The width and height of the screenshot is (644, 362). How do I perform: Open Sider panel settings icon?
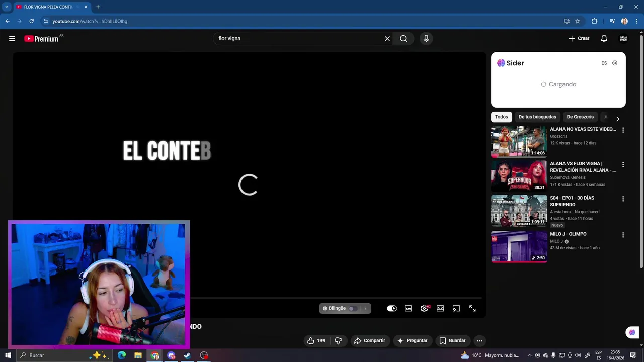pos(615,63)
